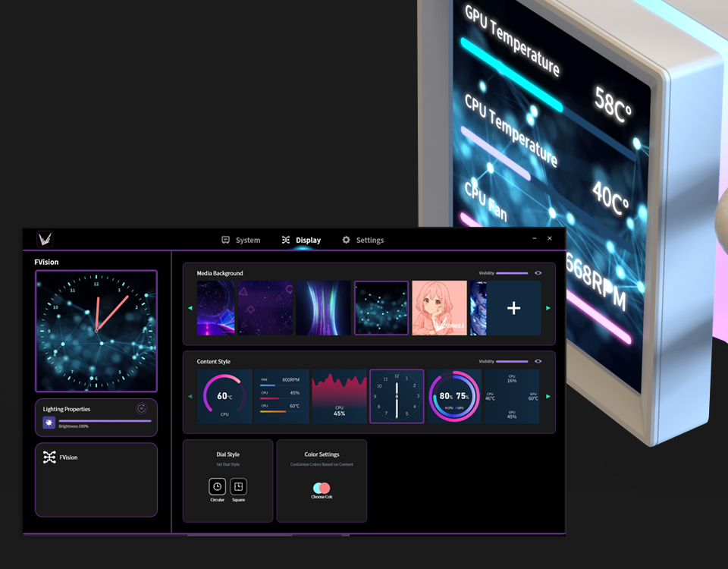Select the Display tab

tap(301, 240)
